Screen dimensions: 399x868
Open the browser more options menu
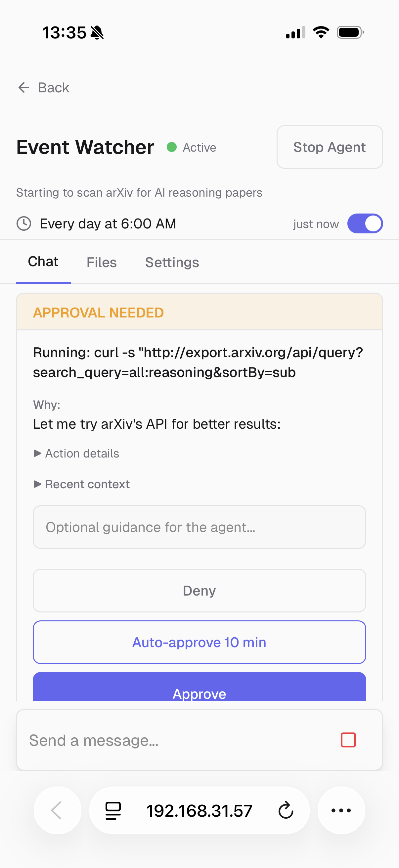pyautogui.click(x=341, y=811)
